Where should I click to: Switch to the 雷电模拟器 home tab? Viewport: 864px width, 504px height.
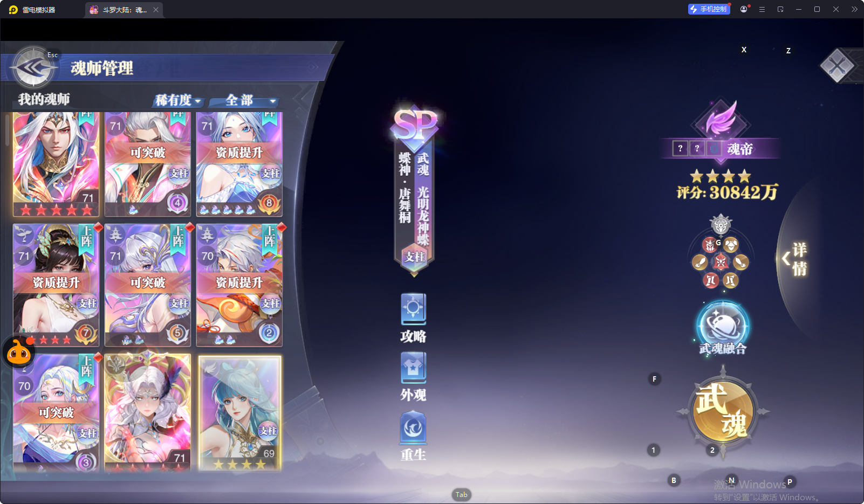33,10
